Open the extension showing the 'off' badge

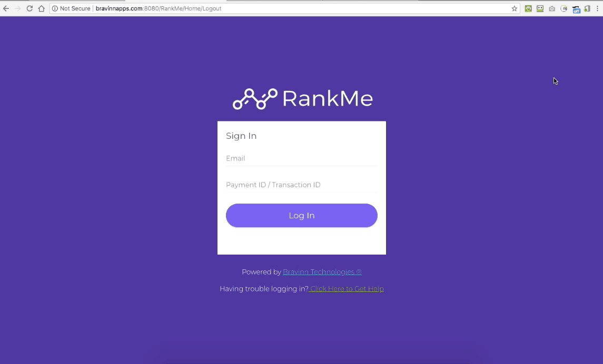tap(576, 8)
